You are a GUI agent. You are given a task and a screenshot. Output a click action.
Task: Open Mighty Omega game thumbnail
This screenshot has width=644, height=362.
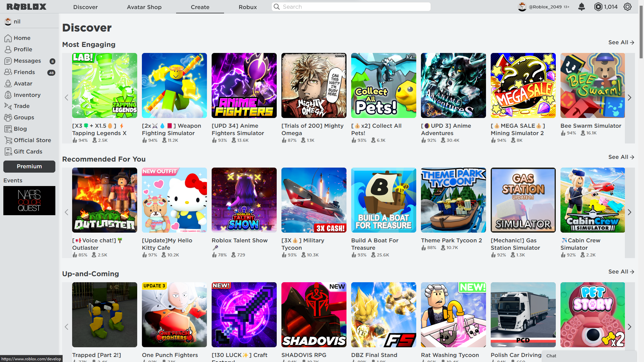point(314,85)
